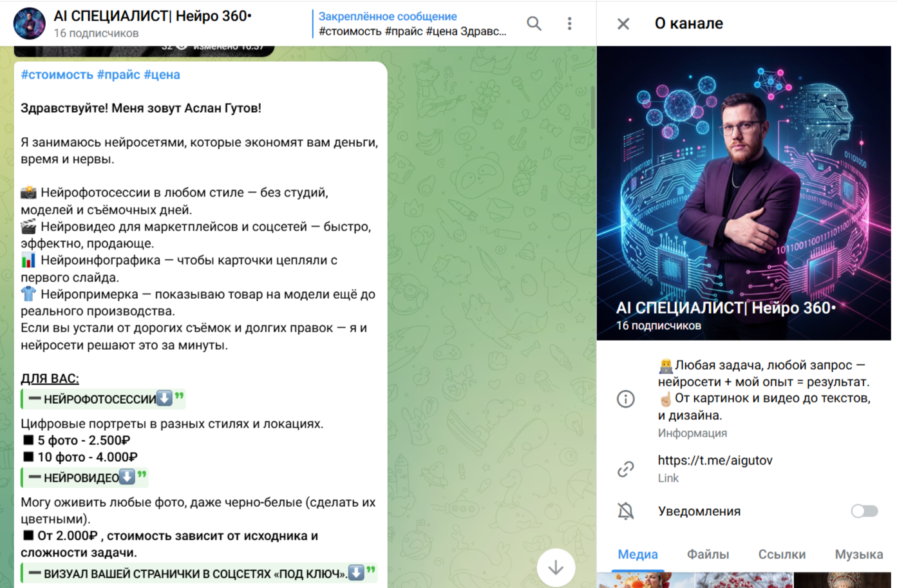
Task: Click the НЕЙРОФОТОСЕССИИ quote block
Action: pyautogui.click(x=103, y=399)
